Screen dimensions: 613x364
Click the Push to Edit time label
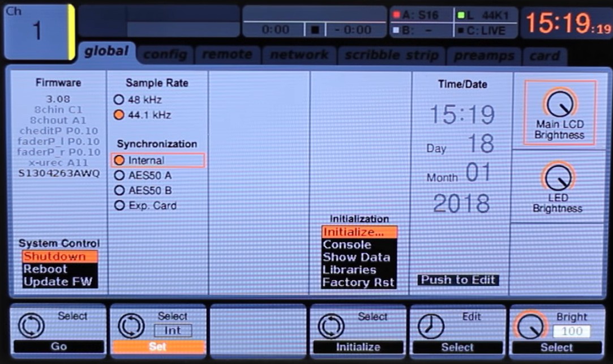click(x=458, y=280)
